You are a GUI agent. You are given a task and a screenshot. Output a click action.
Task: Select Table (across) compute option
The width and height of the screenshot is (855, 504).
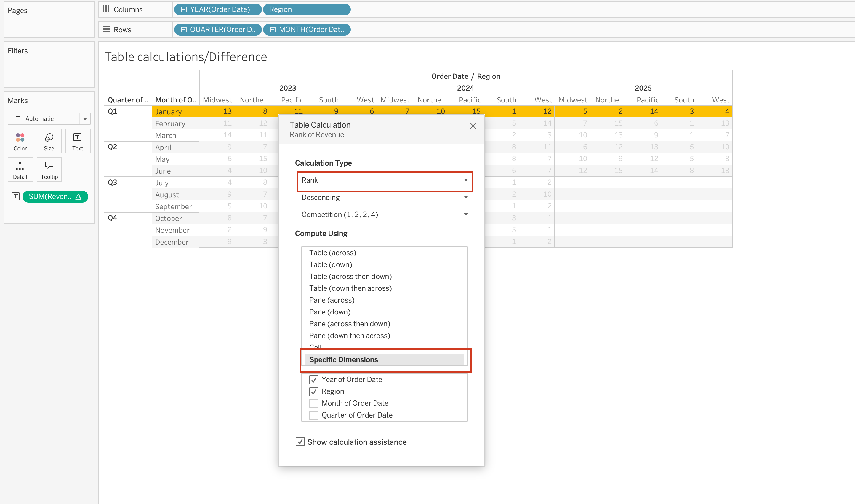tap(332, 253)
